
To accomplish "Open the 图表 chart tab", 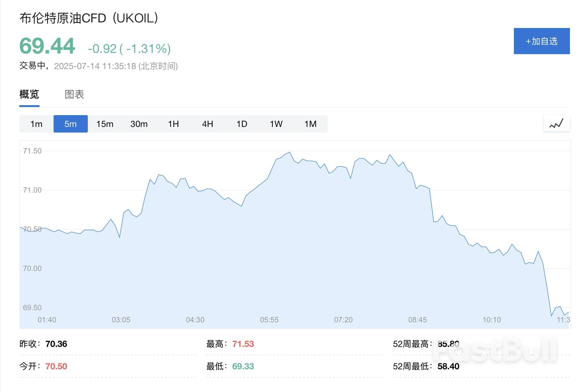I will 74,94.
